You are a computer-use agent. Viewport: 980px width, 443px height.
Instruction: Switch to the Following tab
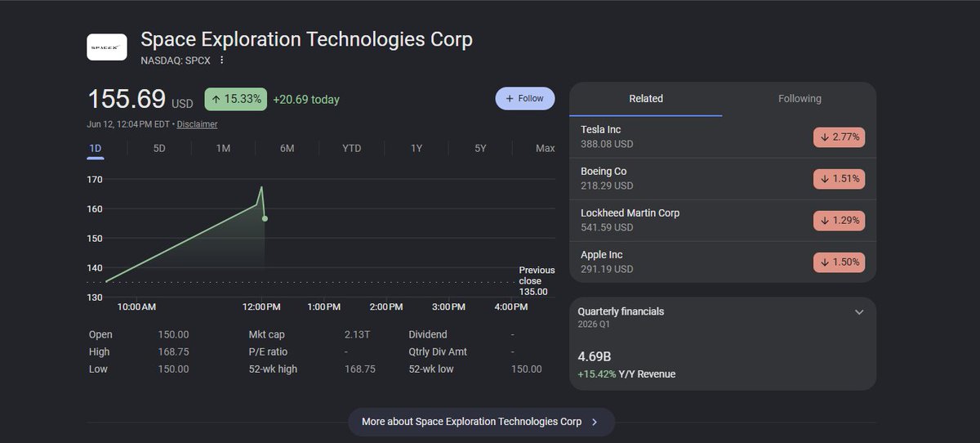(800, 99)
